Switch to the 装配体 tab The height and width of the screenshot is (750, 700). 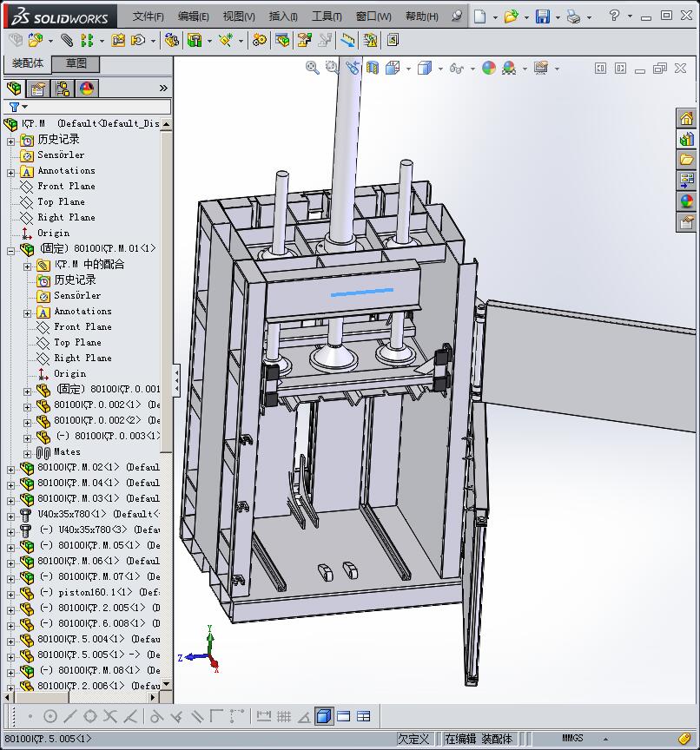coord(27,63)
